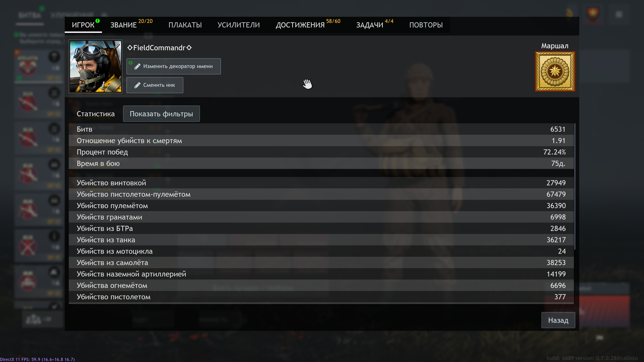Open the ПОВТОРЫ tab
Image resolution: width=644 pixels, height=362 pixels.
pyautogui.click(x=426, y=25)
